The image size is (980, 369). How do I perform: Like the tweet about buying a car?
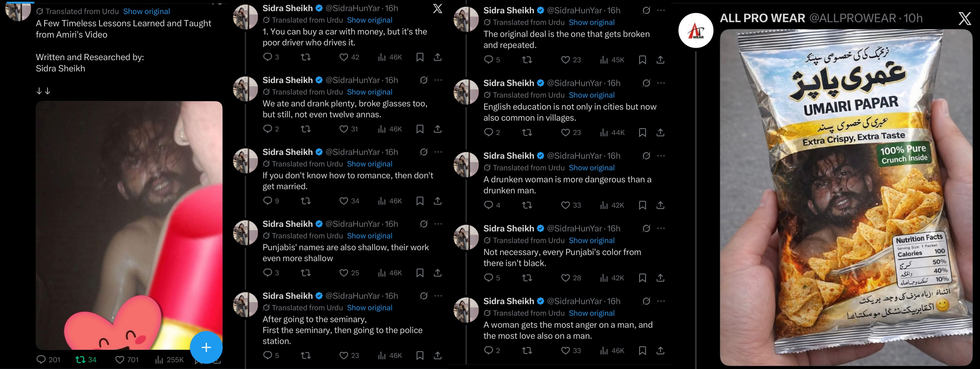(344, 57)
